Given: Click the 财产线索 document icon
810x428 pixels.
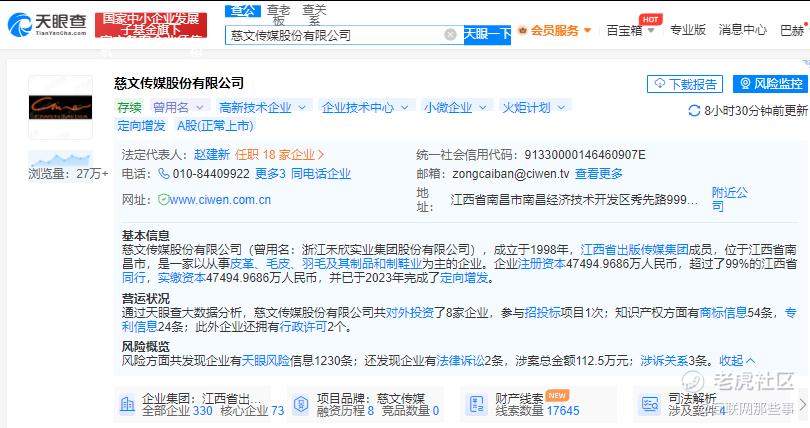Looking at the screenshot, I should click(476, 404).
